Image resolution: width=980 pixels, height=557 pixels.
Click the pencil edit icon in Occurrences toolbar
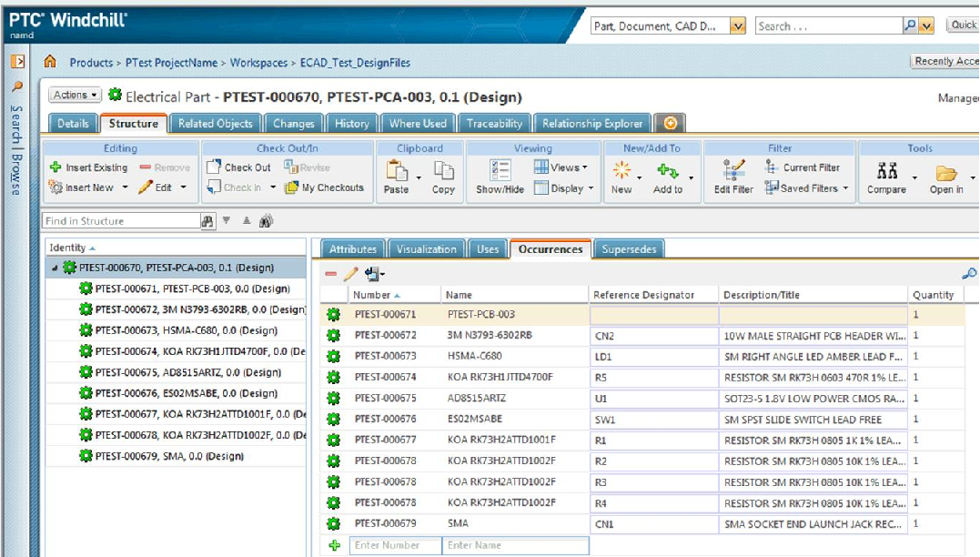[350, 274]
